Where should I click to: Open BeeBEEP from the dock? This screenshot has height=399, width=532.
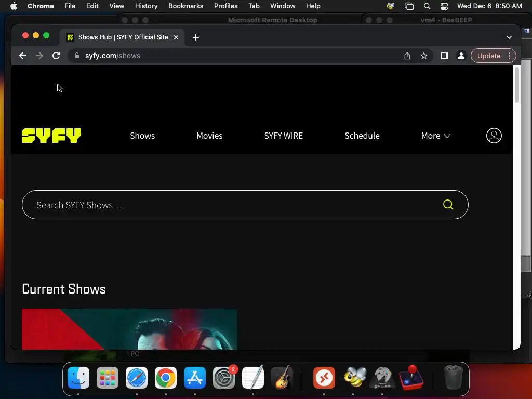coord(353,378)
